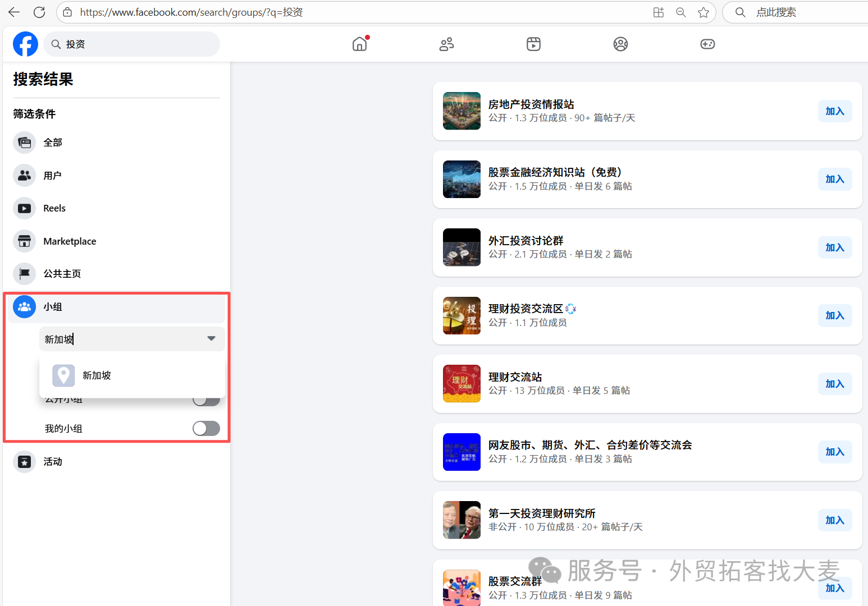Open the 房地产投资情报站 group title
The image size is (868, 606).
pos(531,104)
